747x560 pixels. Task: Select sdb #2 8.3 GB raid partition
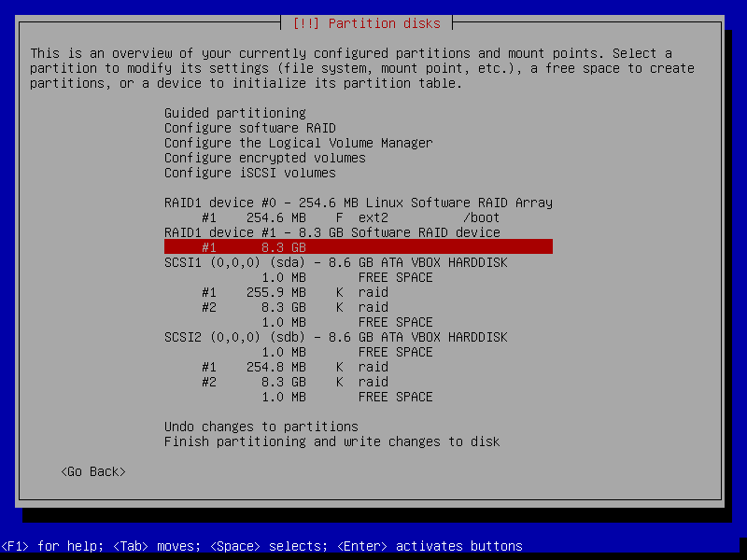coord(294,382)
